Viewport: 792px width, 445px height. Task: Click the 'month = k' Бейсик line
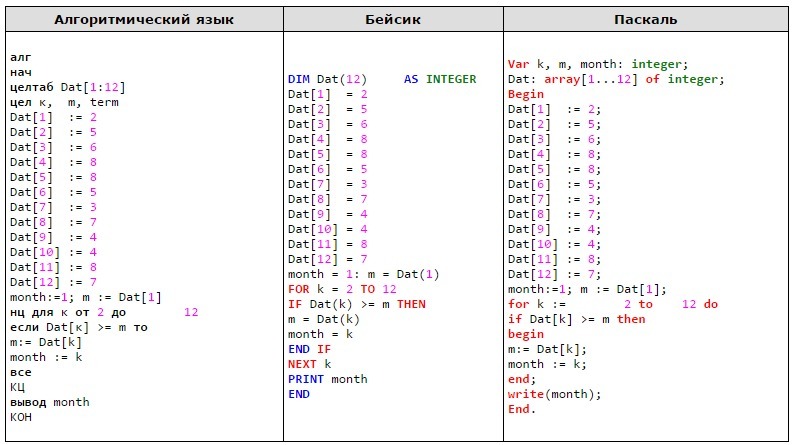[320, 334]
